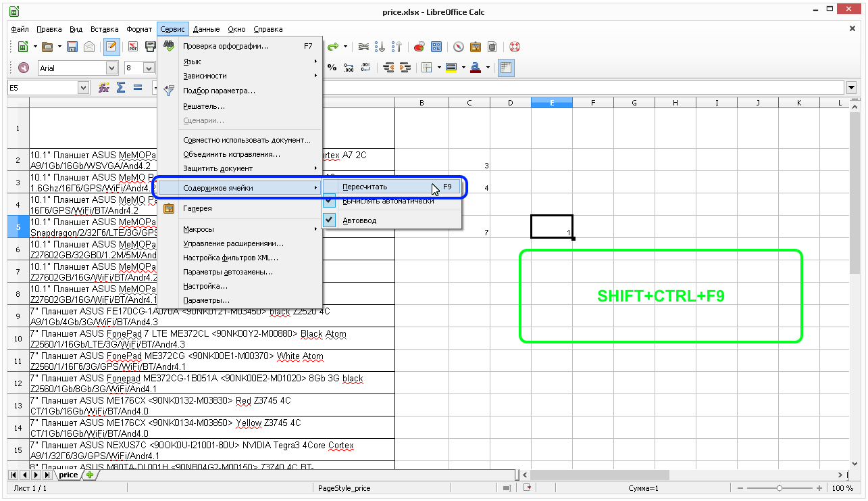This screenshot has height=501, width=868.
Task: Sort ascending toolbar icon
Action: [x=380, y=47]
